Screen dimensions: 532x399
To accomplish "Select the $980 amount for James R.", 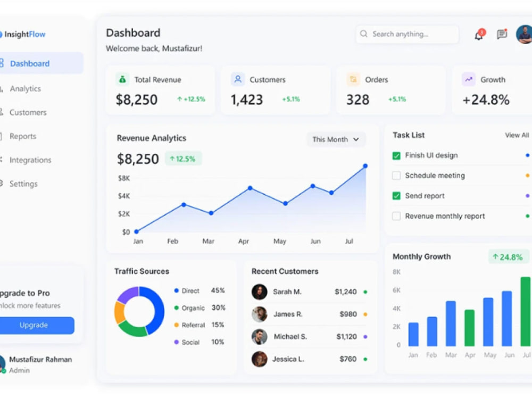I will [x=348, y=314].
